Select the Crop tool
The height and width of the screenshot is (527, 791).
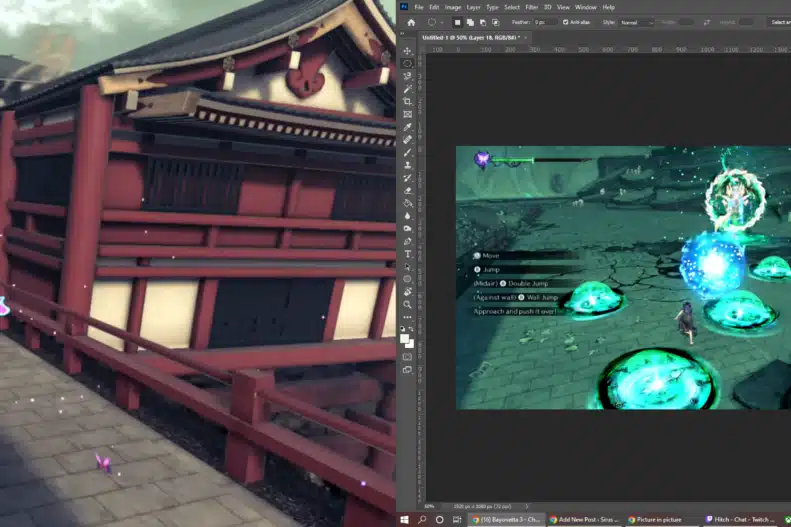click(x=407, y=101)
